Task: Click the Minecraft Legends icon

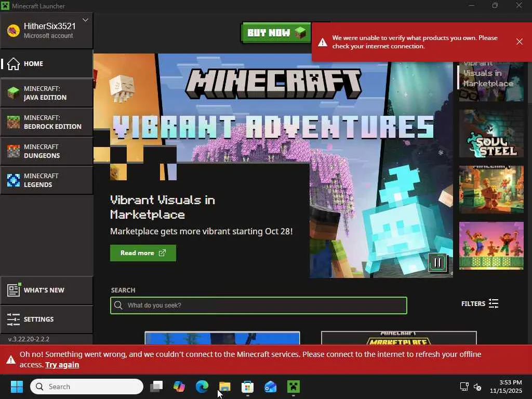Action: coord(14,180)
